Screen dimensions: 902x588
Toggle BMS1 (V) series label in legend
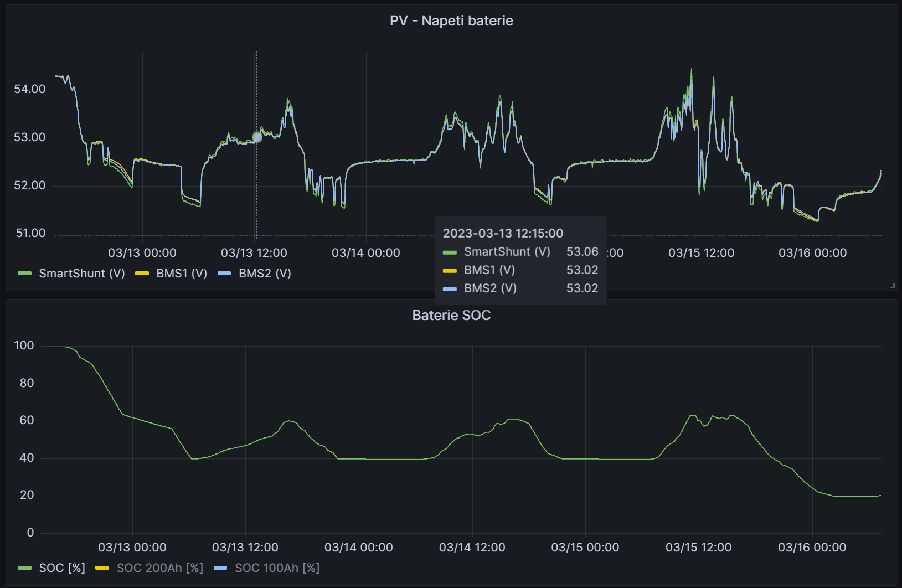point(182,274)
